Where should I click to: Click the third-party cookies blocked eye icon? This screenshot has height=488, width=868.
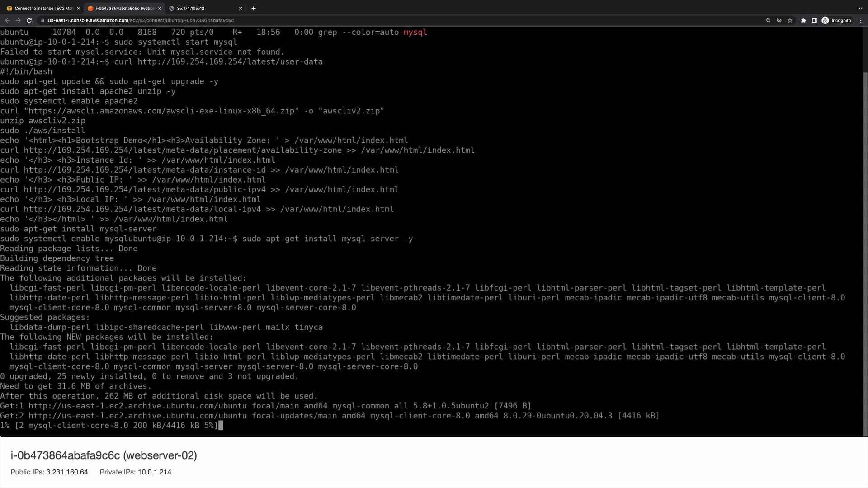(779, 20)
